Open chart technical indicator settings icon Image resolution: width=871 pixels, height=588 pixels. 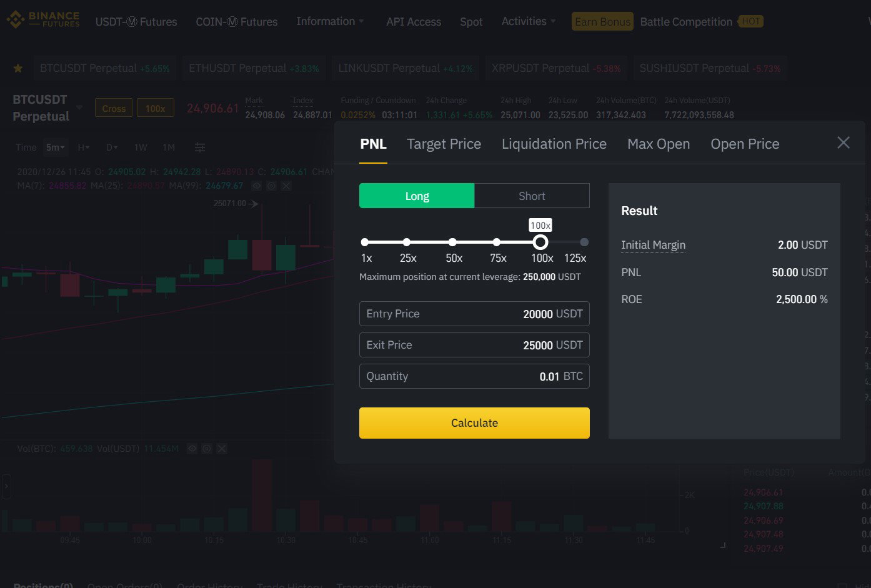[200, 147]
